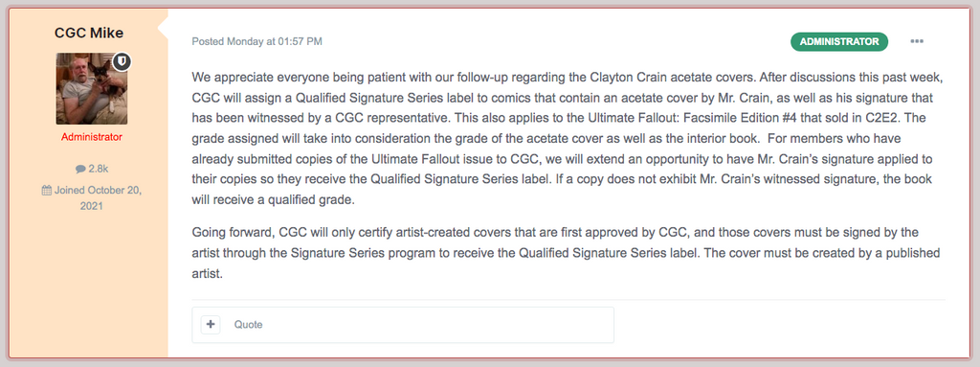Image resolution: width=980 pixels, height=367 pixels.
Task: Click the pointer notch beside the author panel
Action: pos(163,28)
